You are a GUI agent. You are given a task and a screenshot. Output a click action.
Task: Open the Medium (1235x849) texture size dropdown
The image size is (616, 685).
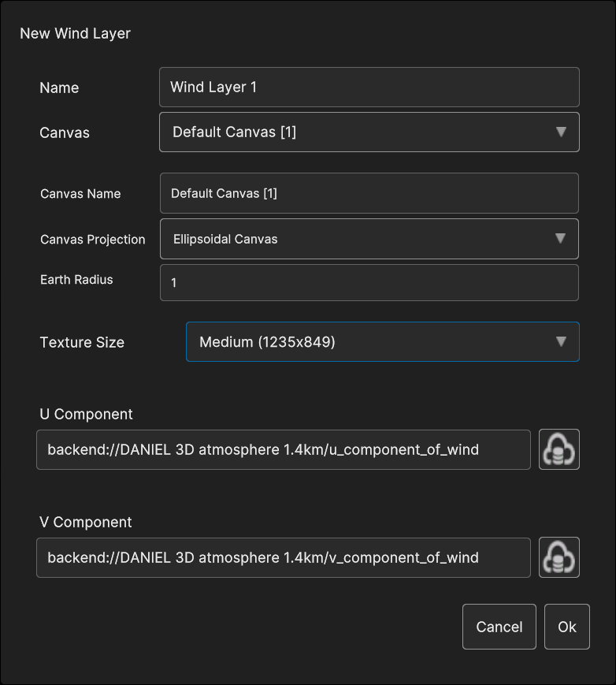click(x=383, y=341)
